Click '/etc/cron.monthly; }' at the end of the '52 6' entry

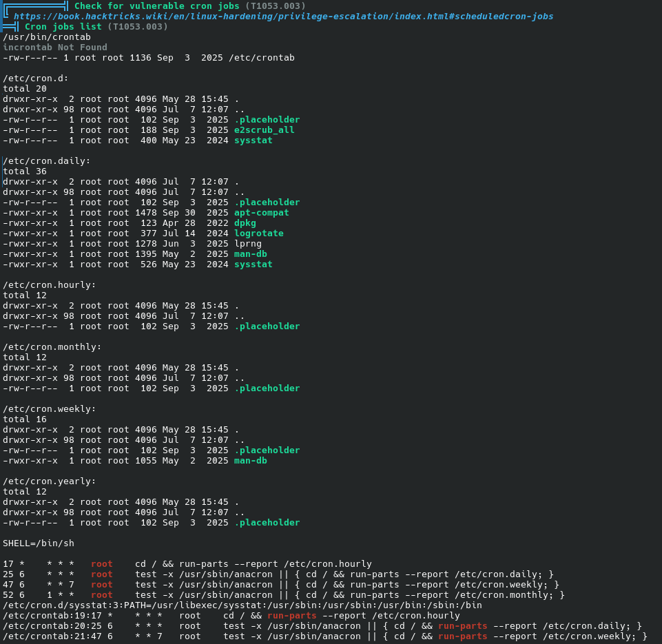[x=510, y=595]
